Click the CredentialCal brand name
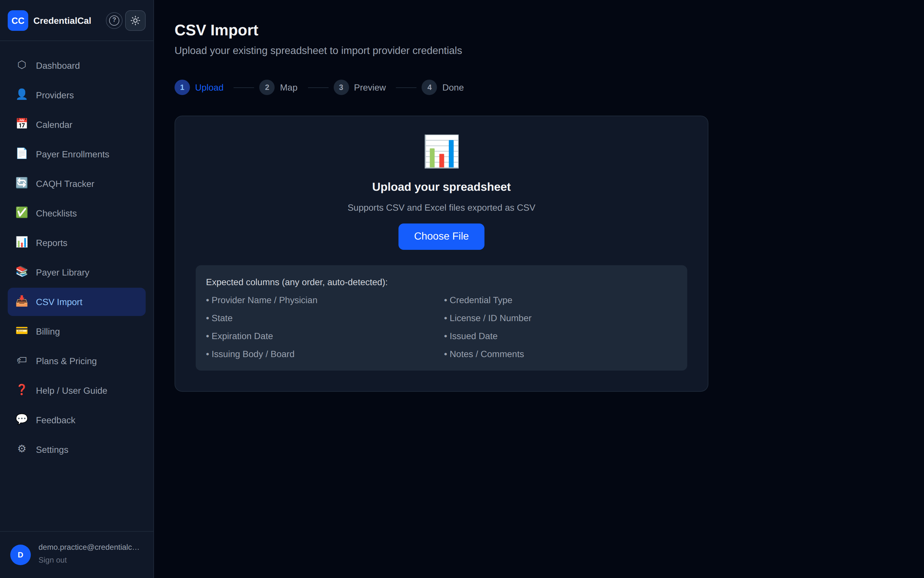This screenshot has width=924, height=578. pos(62,21)
